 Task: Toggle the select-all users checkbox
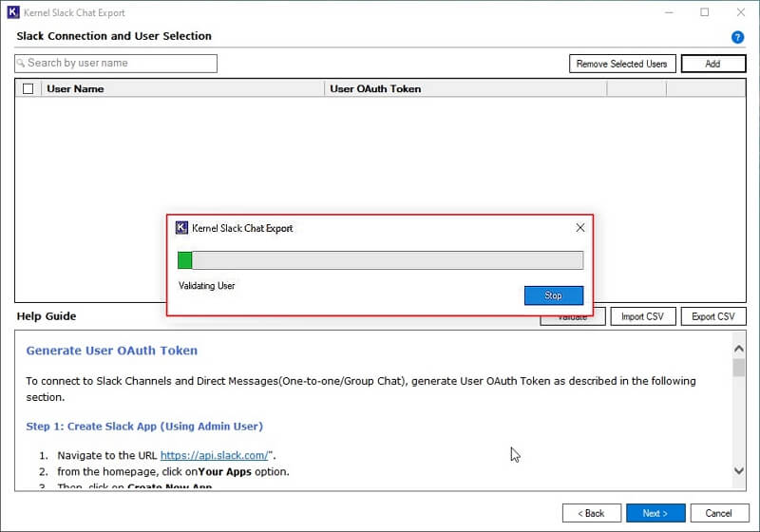tap(28, 88)
